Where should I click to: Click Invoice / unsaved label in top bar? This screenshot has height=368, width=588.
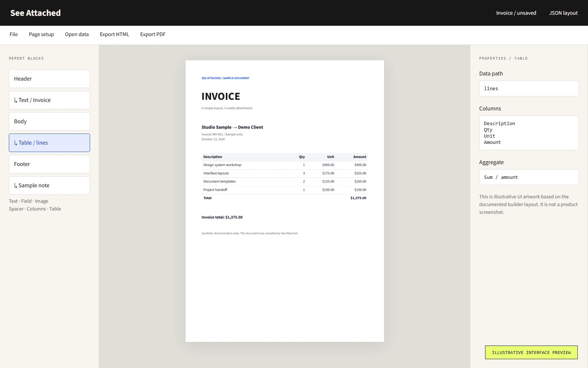coord(516,13)
